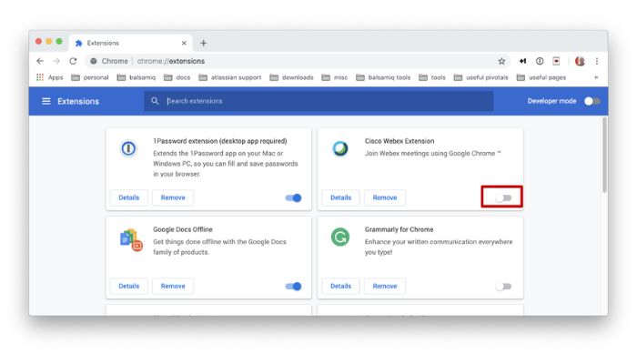Open the balsamiq bookmarks folder
This screenshot has height=364, width=637.
coord(136,77)
